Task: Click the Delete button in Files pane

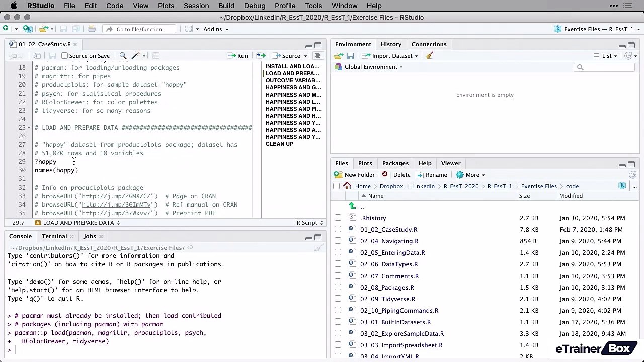Action: pos(396,175)
